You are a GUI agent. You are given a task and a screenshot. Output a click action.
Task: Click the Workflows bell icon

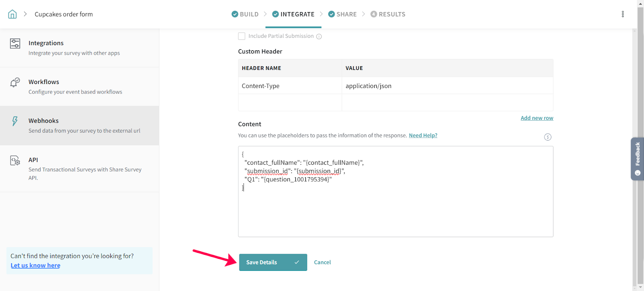coord(15,82)
